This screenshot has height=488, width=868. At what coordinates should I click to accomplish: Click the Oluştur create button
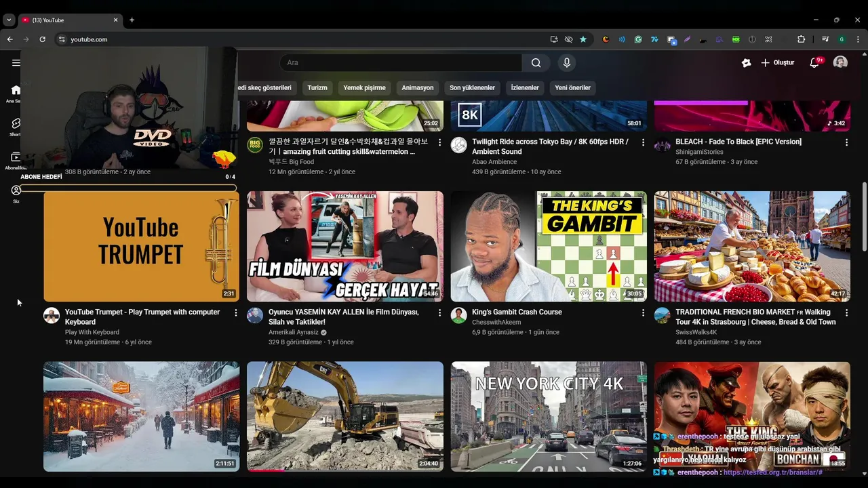pos(777,62)
